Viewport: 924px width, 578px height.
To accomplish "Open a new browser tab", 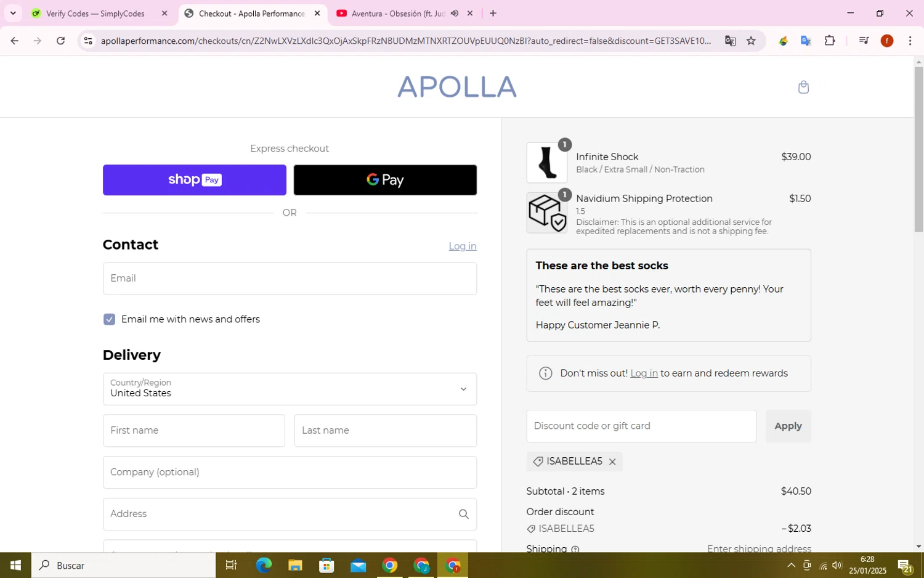I will [x=493, y=13].
